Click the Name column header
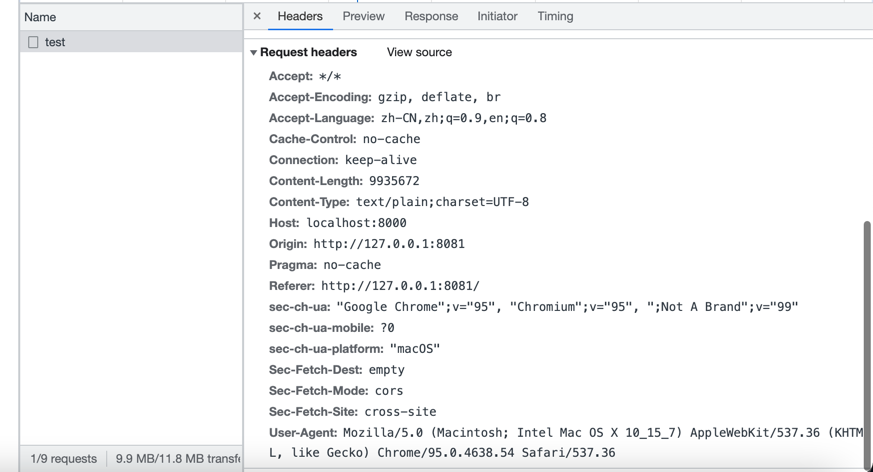Image resolution: width=873 pixels, height=472 pixels. click(40, 17)
